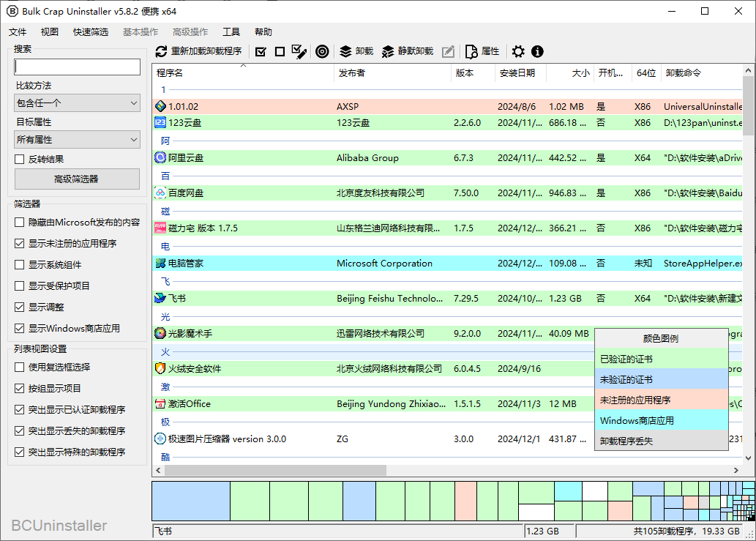Open the 文件 menu

point(18,31)
